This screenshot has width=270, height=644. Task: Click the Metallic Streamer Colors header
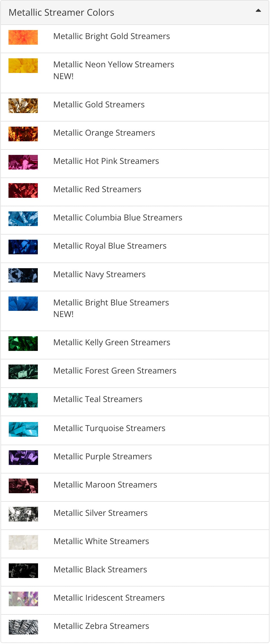point(61,13)
